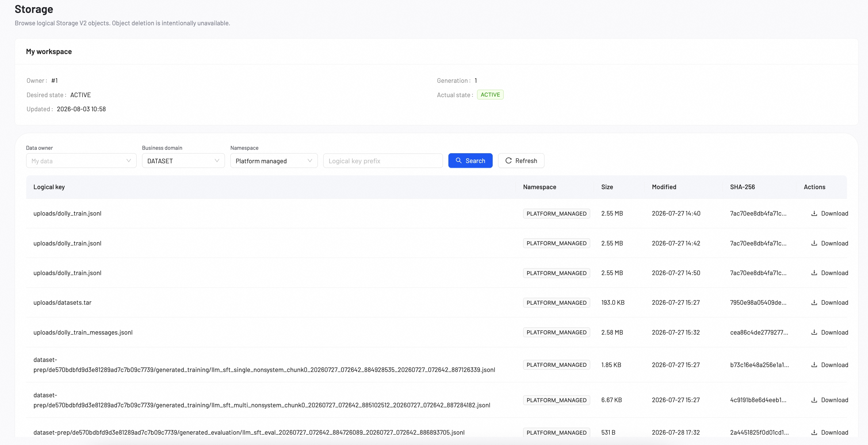Viewport: 868px width, 445px height.
Task: Click the Updated timestamp 2026-08-03 10:58
Action: click(81, 109)
